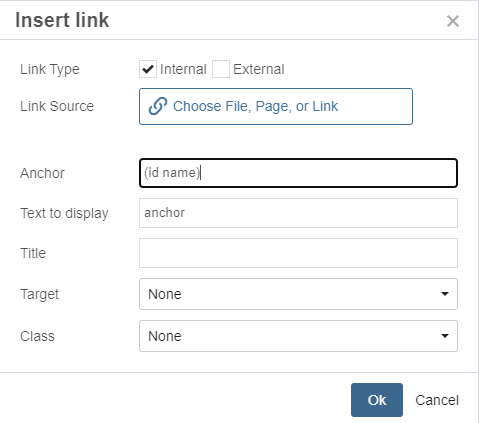Open the Class dropdown showing None
479x423 pixels.
(x=298, y=336)
